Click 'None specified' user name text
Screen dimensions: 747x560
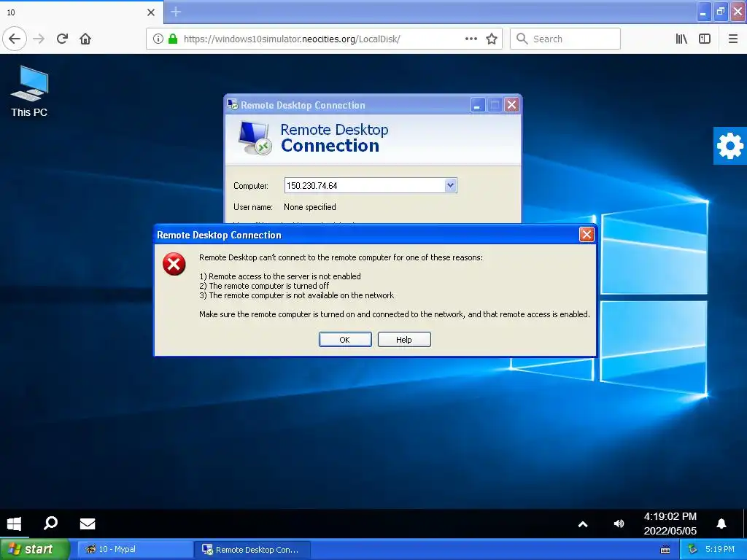click(x=309, y=206)
